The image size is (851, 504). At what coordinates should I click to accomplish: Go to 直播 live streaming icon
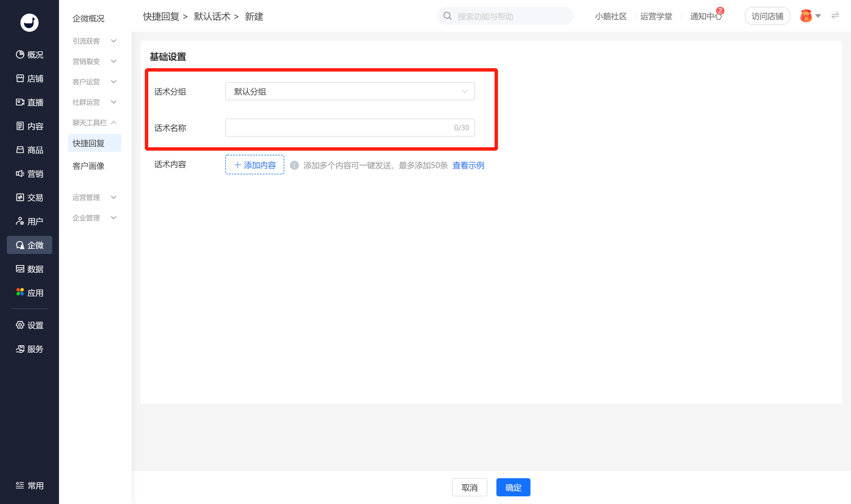pos(20,102)
